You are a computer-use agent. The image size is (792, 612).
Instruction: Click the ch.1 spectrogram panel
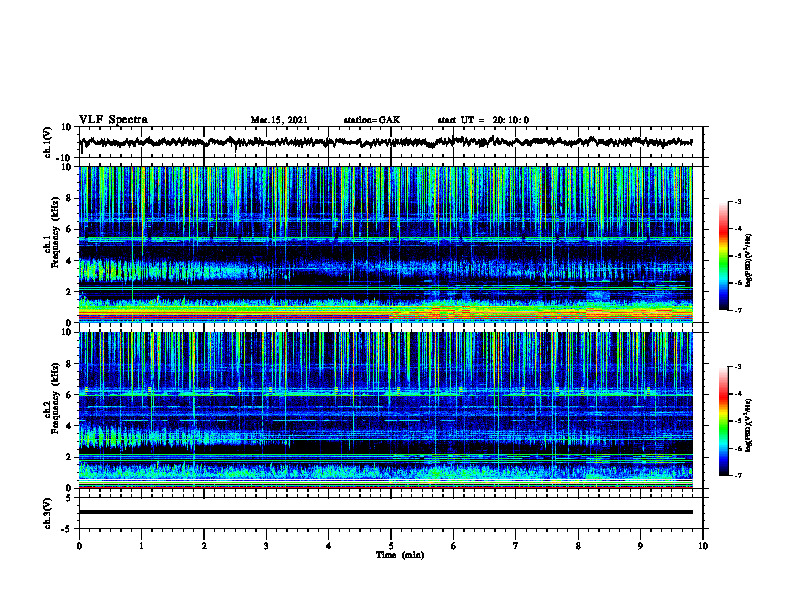[x=386, y=244]
